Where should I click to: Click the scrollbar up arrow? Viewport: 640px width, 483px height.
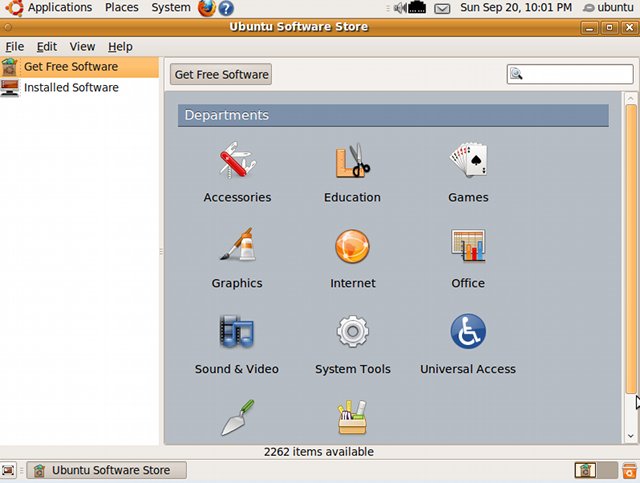click(x=631, y=98)
